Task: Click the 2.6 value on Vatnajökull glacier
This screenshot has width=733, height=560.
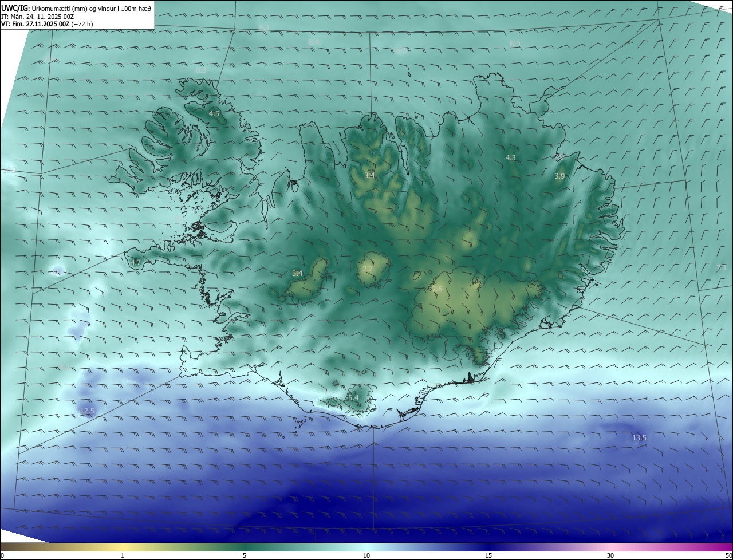Action: (x=437, y=289)
